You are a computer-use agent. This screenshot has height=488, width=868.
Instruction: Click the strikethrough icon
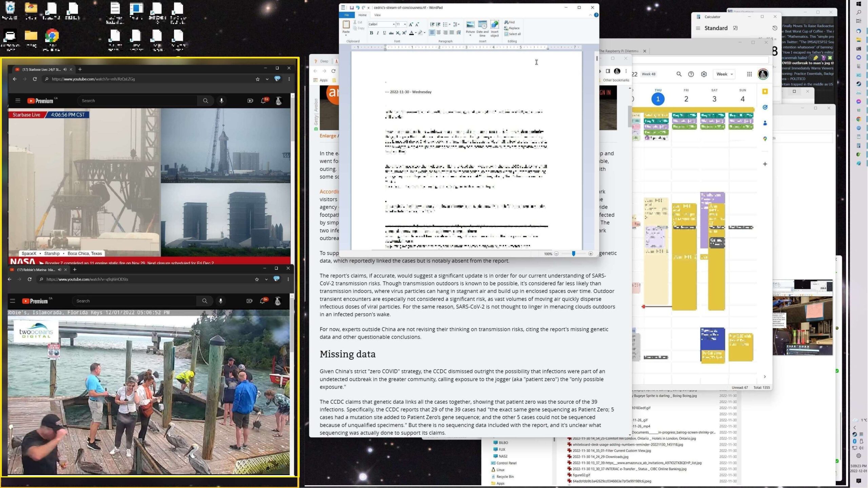pyautogui.click(x=391, y=33)
